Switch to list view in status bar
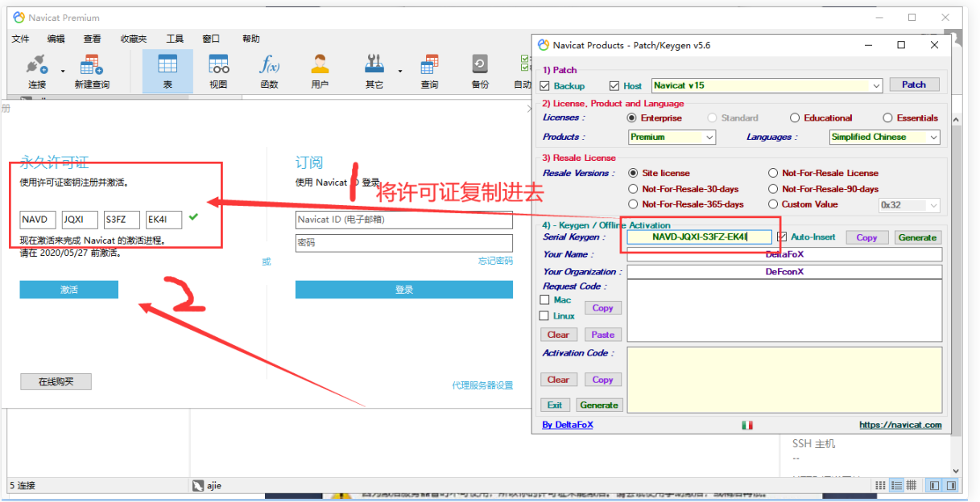 (881, 486)
